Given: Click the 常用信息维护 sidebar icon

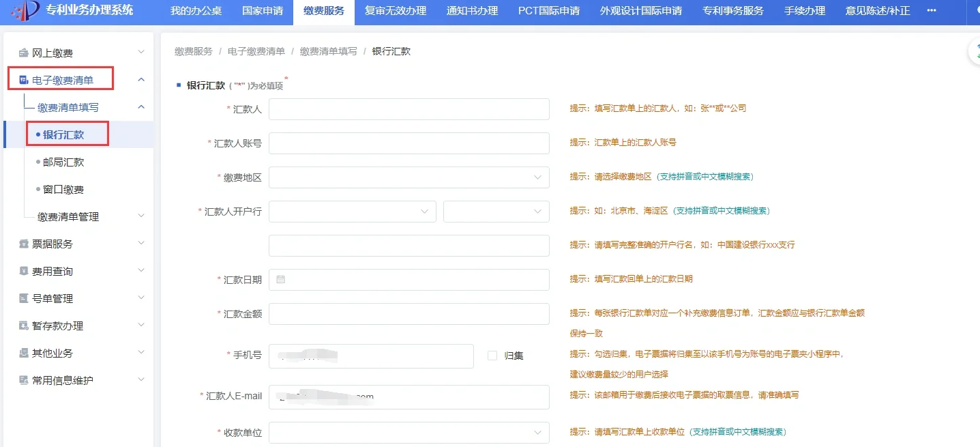Looking at the screenshot, I should (23, 381).
